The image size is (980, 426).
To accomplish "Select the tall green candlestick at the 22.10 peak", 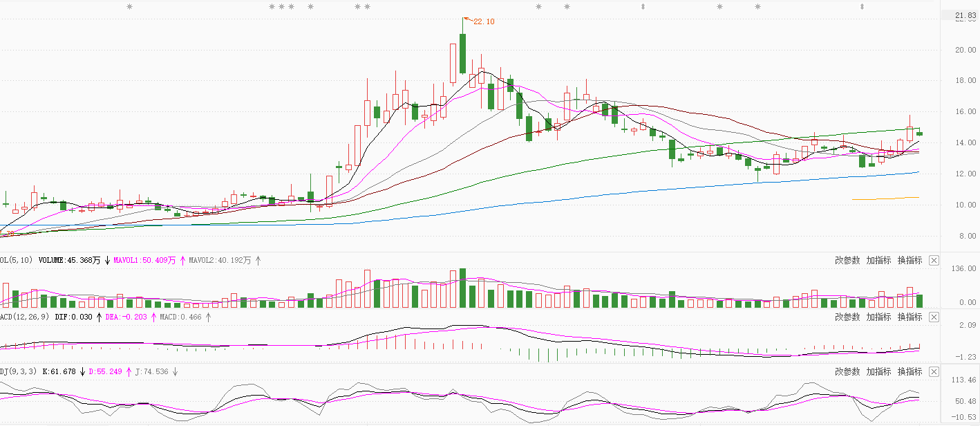I will 462,53.
